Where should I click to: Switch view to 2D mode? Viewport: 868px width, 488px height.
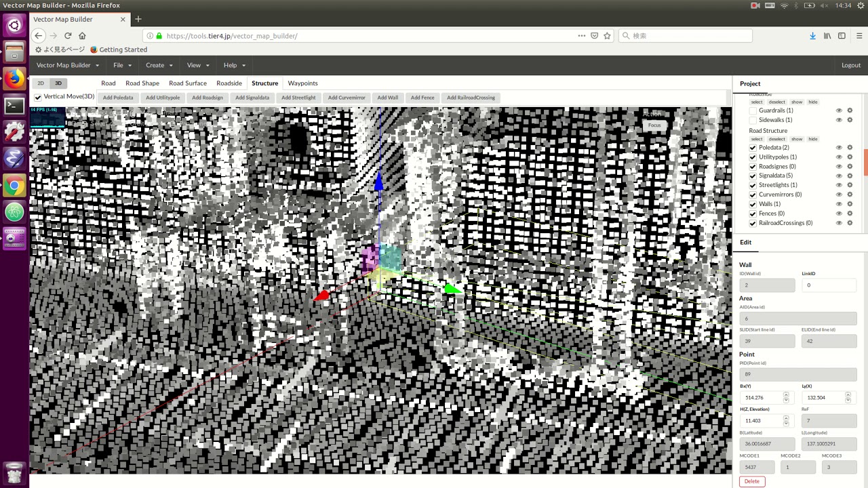41,83
